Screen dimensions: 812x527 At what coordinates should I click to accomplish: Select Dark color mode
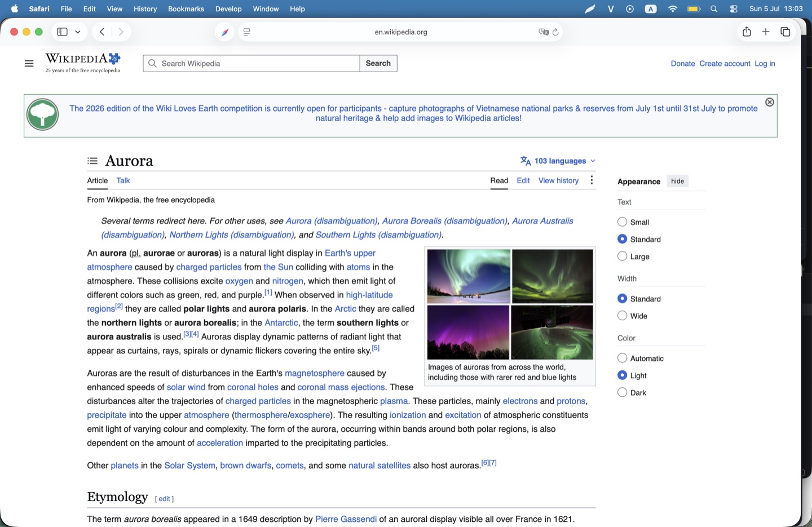[622, 392]
